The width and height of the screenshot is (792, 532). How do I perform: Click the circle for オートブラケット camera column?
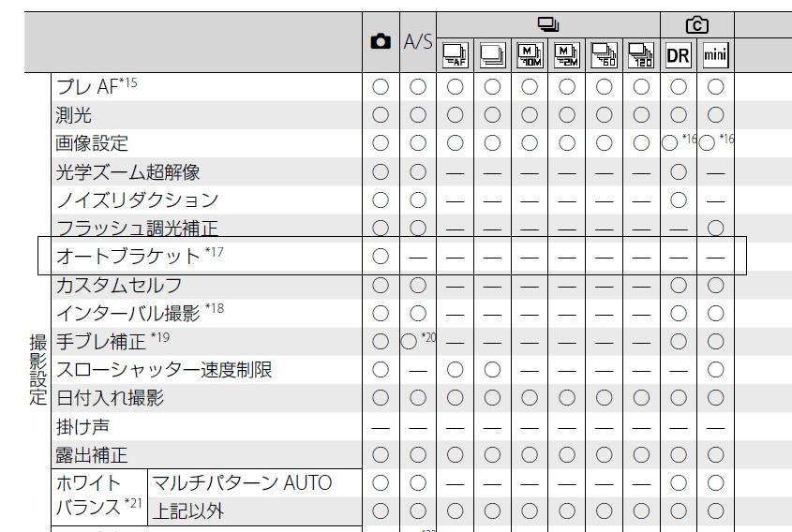381,256
